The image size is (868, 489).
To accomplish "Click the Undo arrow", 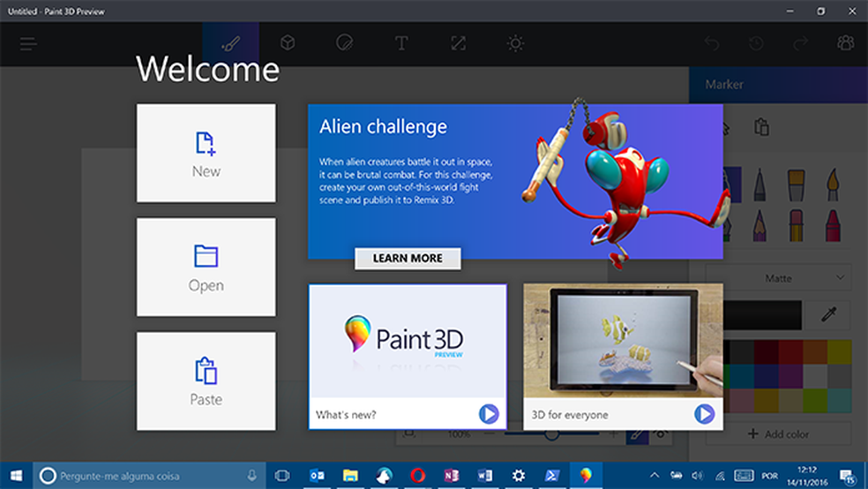I will pyautogui.click(x=712, y=43).
